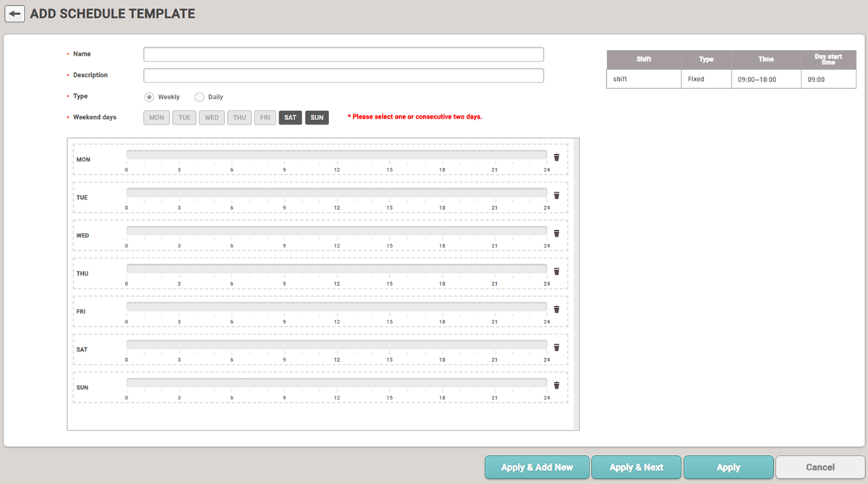Toggle SUN as weekend day
The image size is (868, 484).
[x=317, y=118]
